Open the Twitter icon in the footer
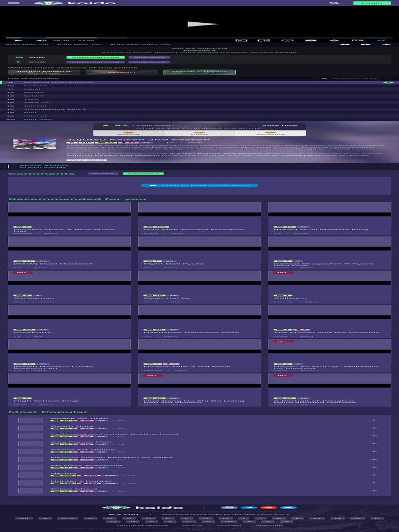The image size is (399, 532). tap(288, 508)
